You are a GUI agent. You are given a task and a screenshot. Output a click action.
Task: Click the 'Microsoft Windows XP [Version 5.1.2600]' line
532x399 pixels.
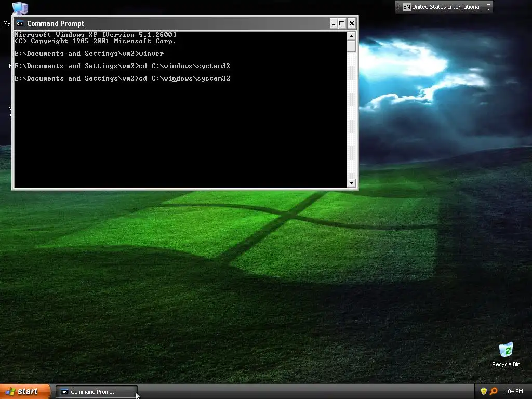96,35
